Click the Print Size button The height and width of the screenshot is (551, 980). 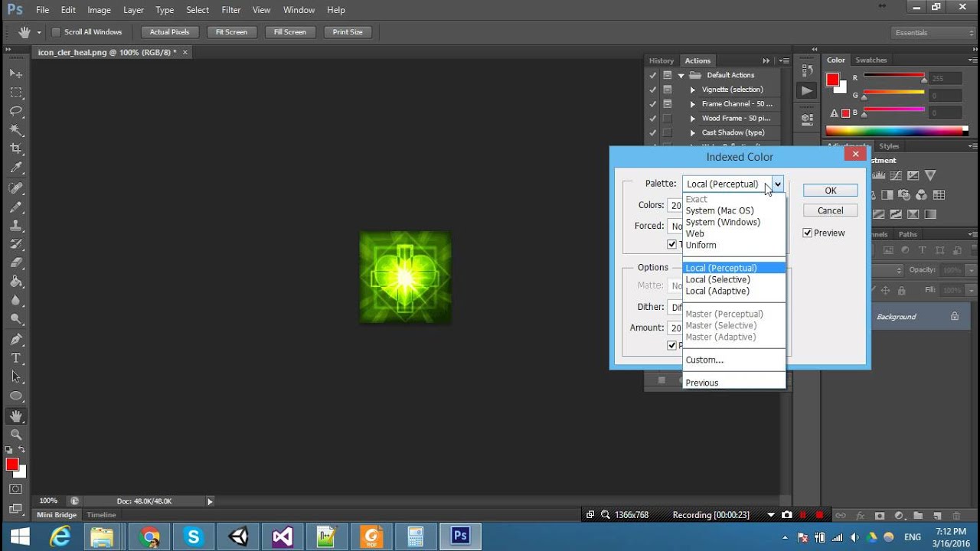pos(348,32)
